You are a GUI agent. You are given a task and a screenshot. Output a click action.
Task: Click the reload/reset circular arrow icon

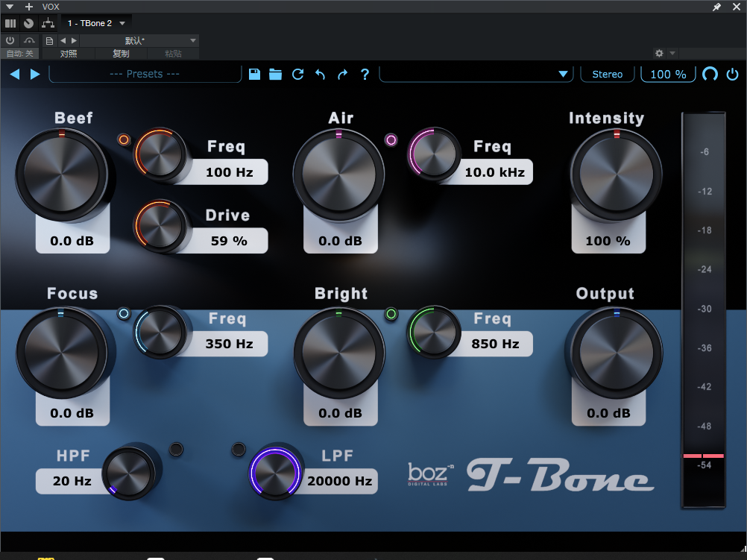pos(297,74)
